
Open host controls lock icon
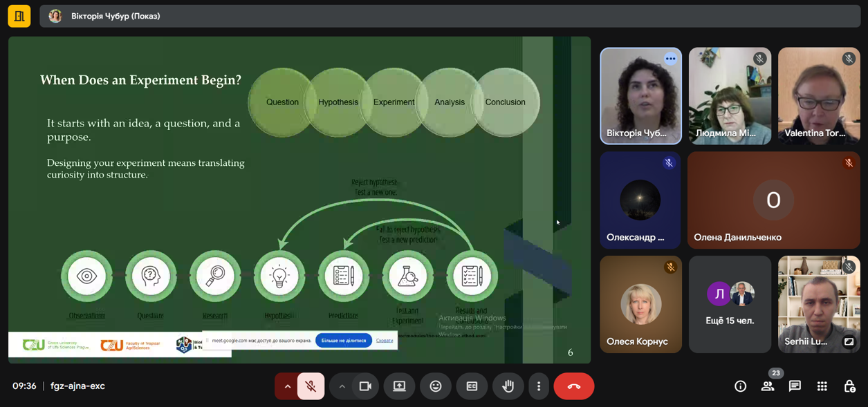(x=849, y=386)
